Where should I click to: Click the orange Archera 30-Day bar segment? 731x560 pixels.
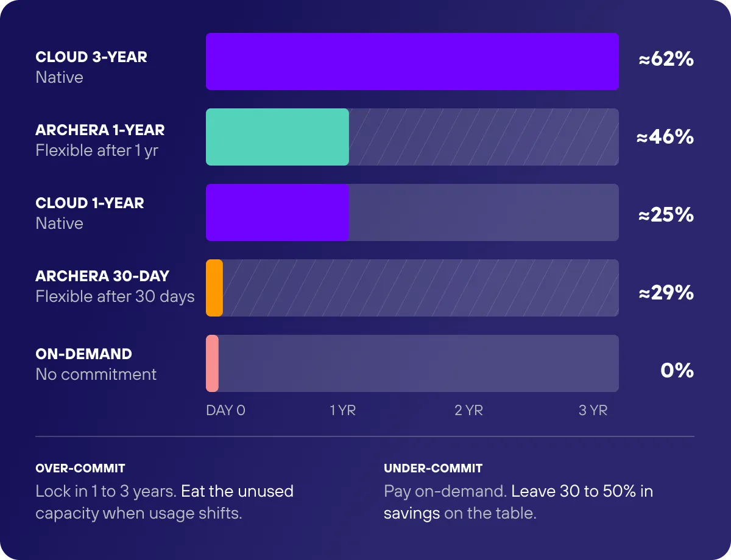[x=214, y=288]
